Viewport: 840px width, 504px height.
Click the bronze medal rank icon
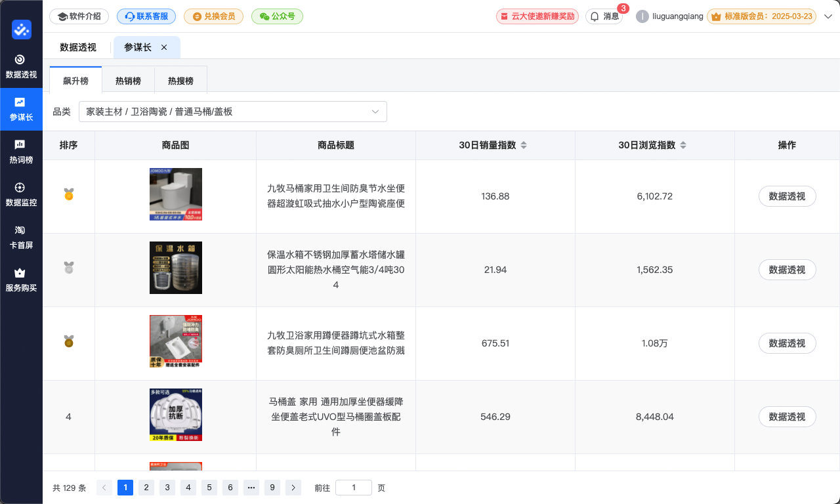[x=69, y=341]
